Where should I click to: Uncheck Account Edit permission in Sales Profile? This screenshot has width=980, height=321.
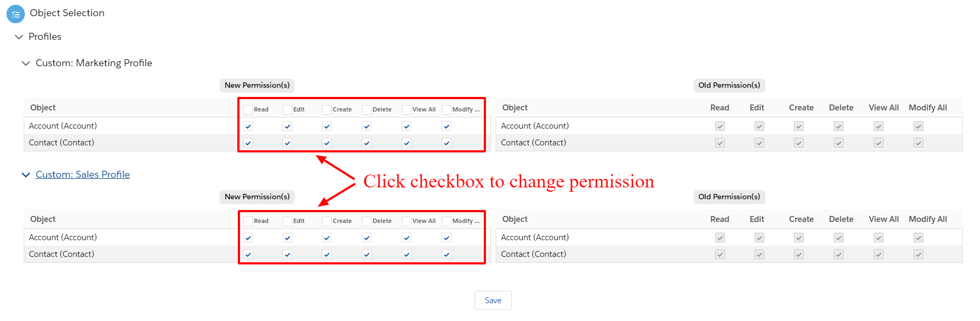click(x=287, y=238)
